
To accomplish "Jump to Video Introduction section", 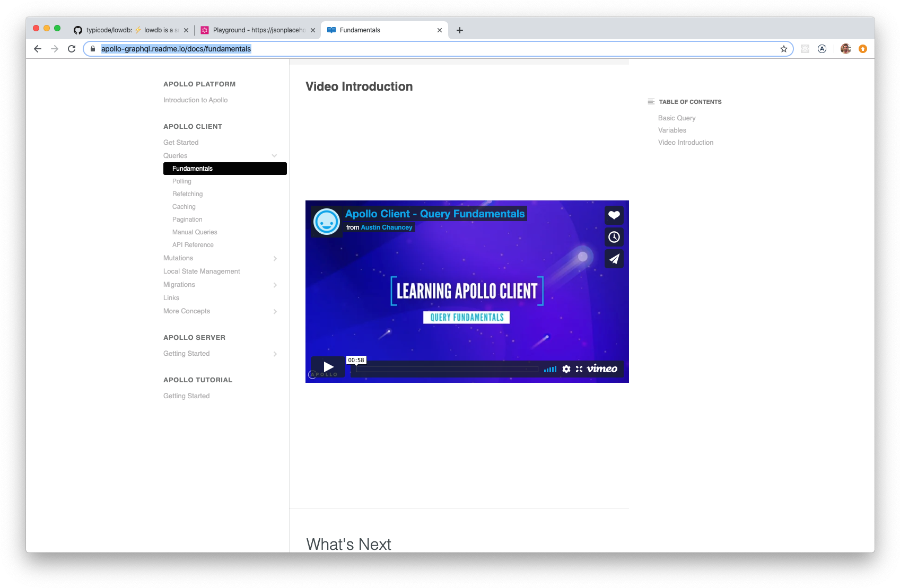I will (x=686, y=143).
